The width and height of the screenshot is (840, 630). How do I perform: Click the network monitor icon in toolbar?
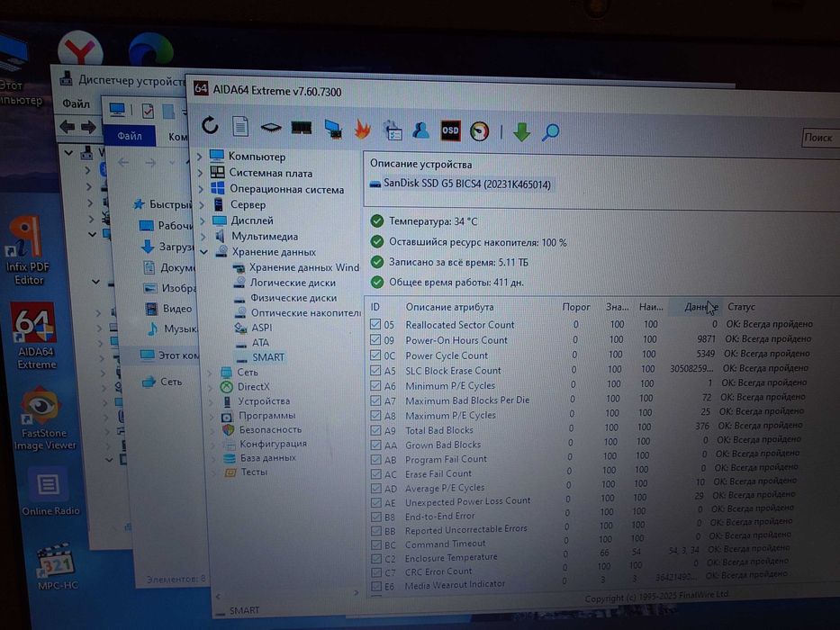tap(333, 129)
